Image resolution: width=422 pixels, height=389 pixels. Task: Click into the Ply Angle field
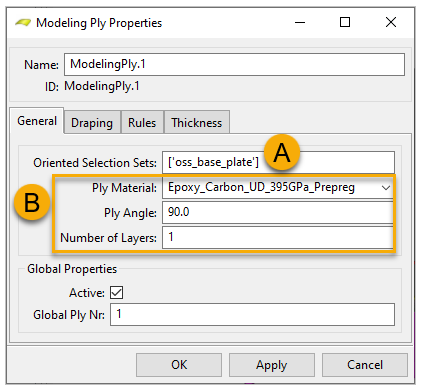tap(278, 212)
